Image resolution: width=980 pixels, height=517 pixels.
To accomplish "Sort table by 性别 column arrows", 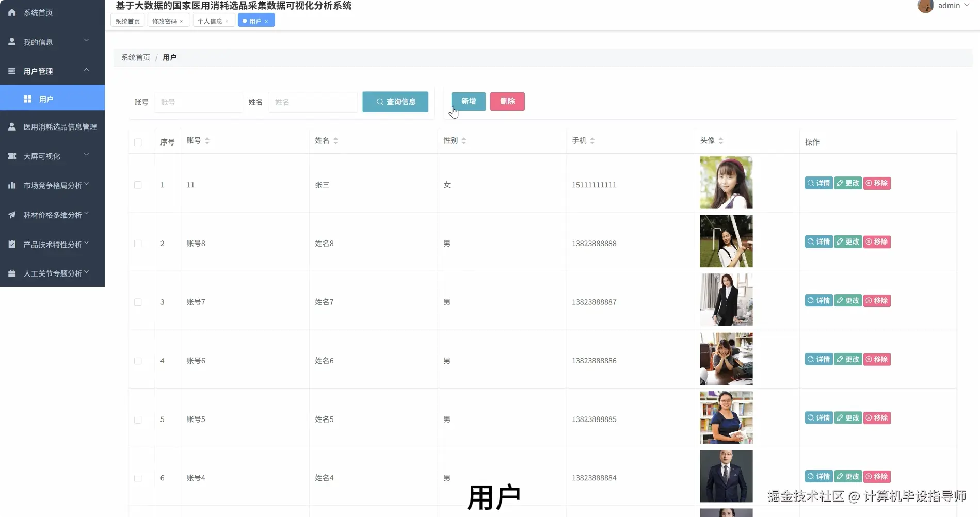I will click(464, 141).
